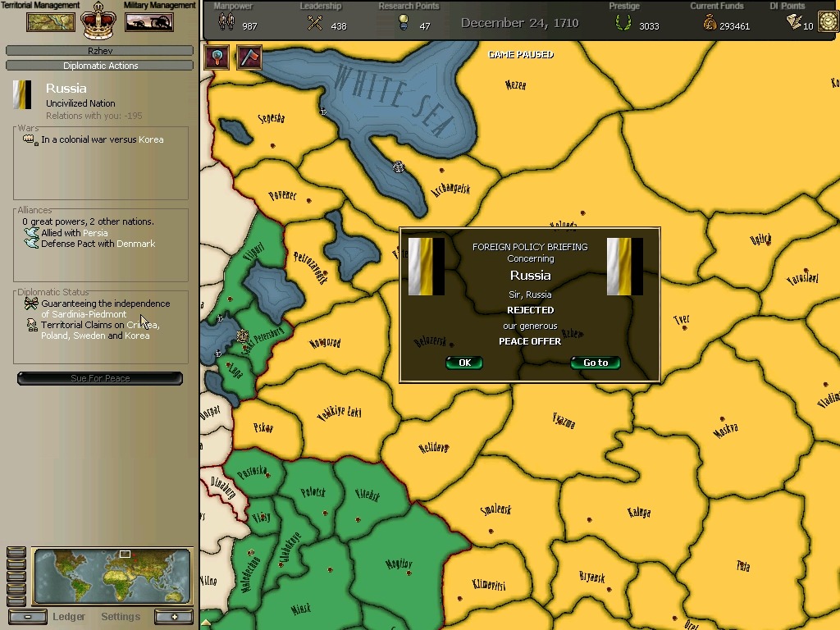Confirm briefing with OK button
The height and width of the screenshot is (630, 840).
464,363
